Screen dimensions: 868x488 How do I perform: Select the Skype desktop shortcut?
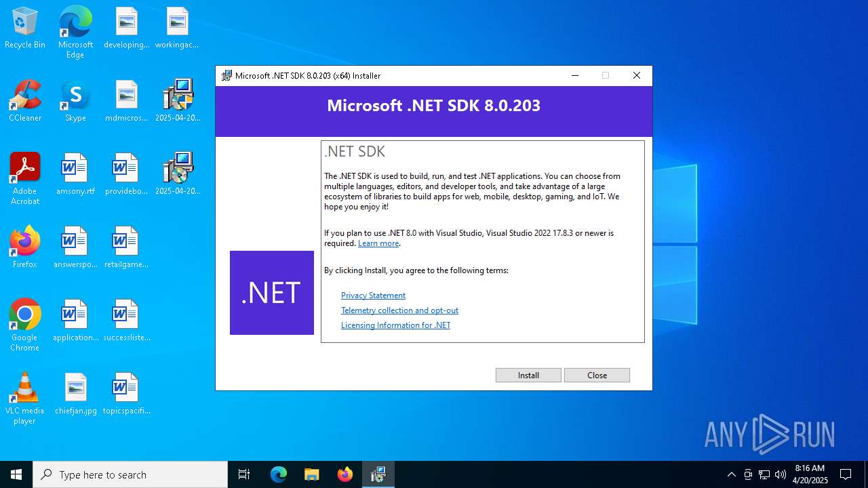point(75,101)
